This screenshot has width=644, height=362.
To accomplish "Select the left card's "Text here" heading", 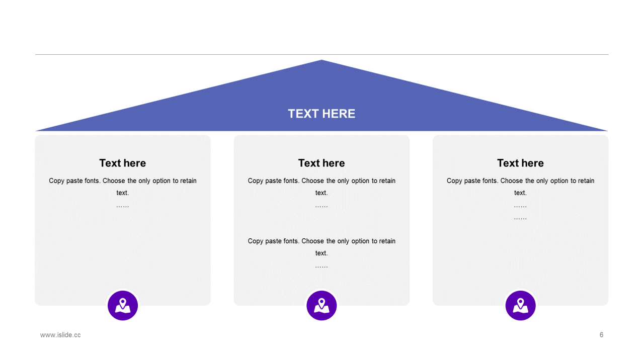I will [x=123, y=163].
